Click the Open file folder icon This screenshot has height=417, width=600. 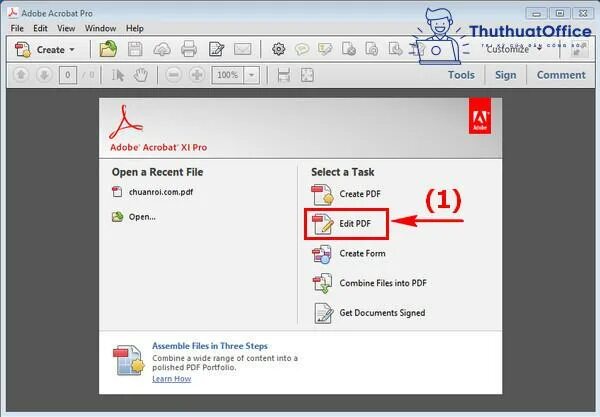[108, 49]
